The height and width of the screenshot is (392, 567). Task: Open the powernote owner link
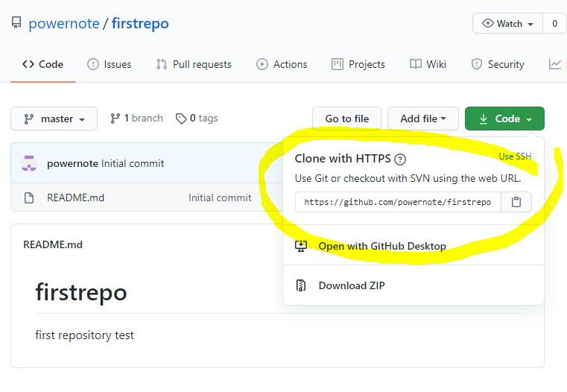pyautogui.click(x=64, y=24)
